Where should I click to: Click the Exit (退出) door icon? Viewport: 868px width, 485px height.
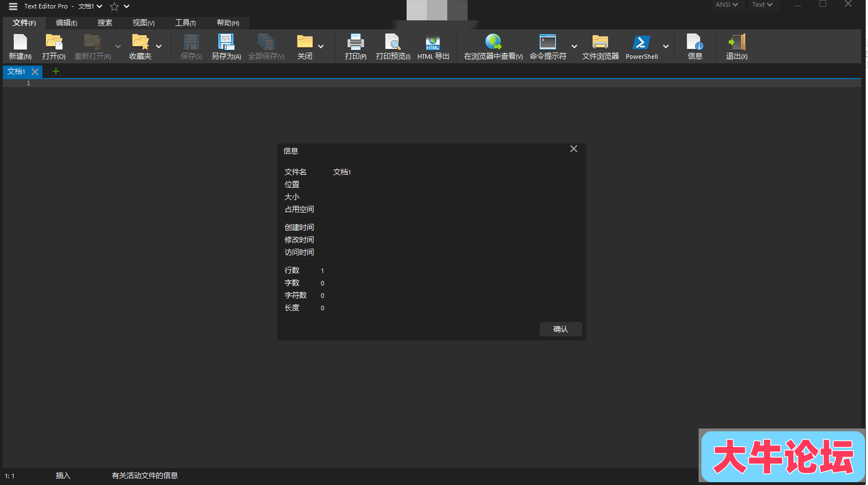tap(737, 42)
